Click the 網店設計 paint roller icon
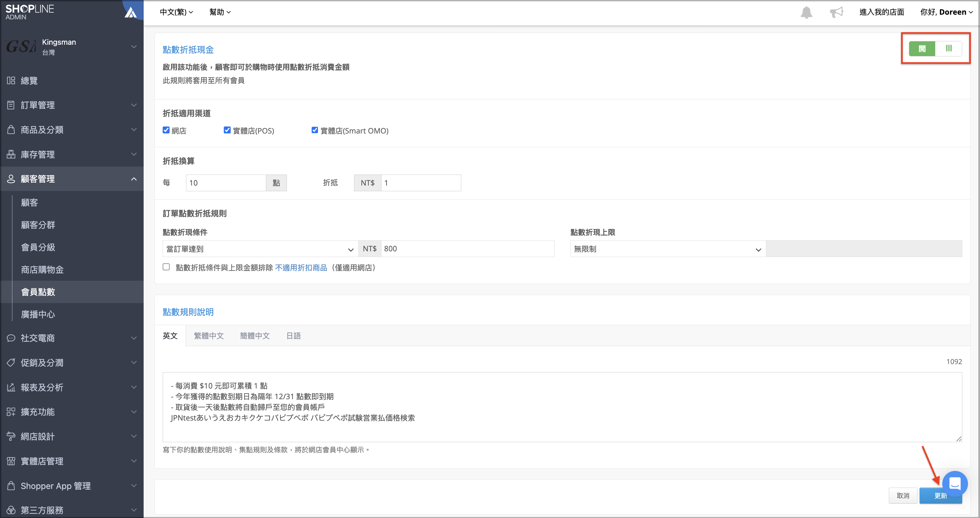Screen dimensions: 980x518 (x=11, y=436)
